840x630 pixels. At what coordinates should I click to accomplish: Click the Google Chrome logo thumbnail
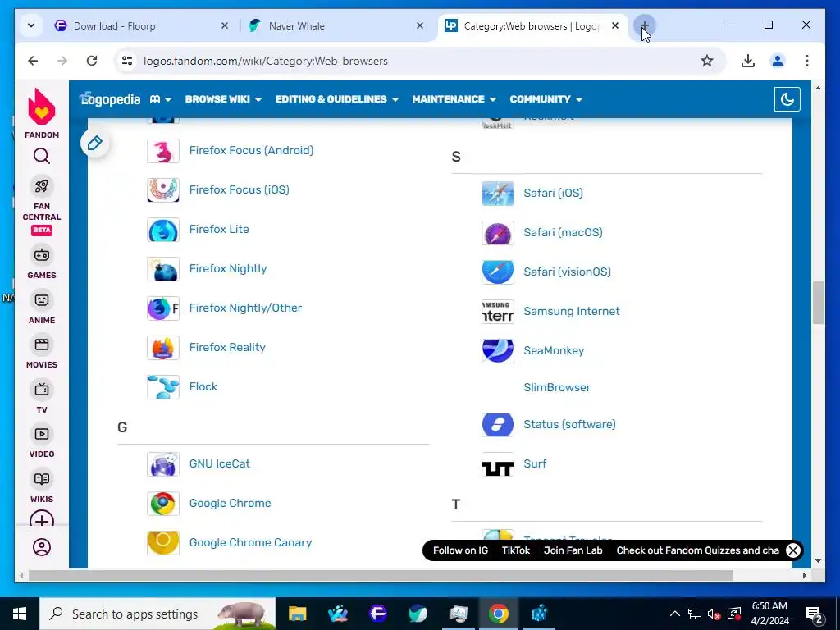tap(163, 504)
